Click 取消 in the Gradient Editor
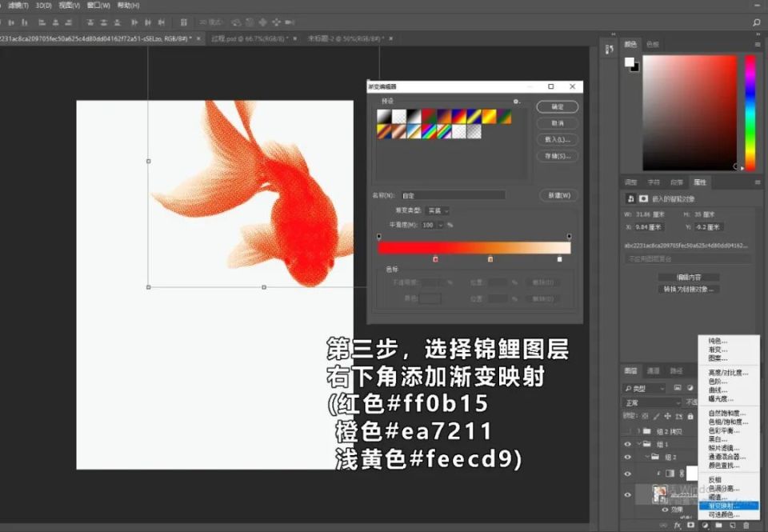 pos(558,123)
